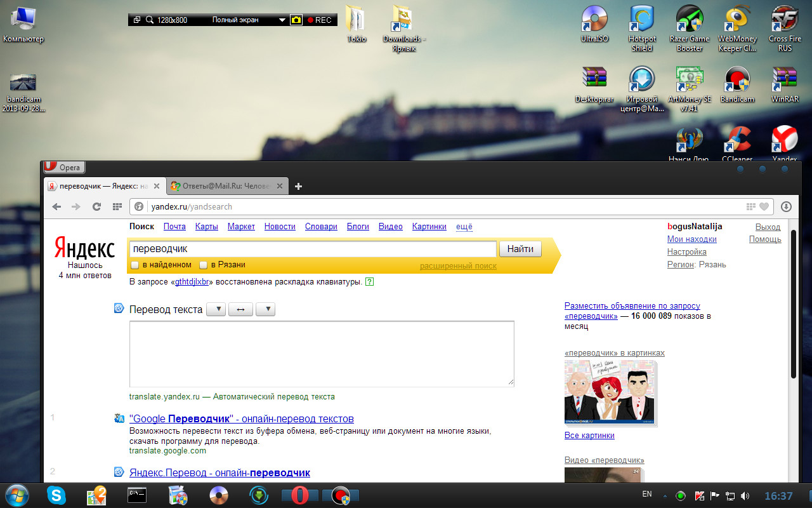Open Hotspot Shield desktop shortcut
Image resolution: width=812 pixels, height=508 pixels.
[x=642, y=29]
